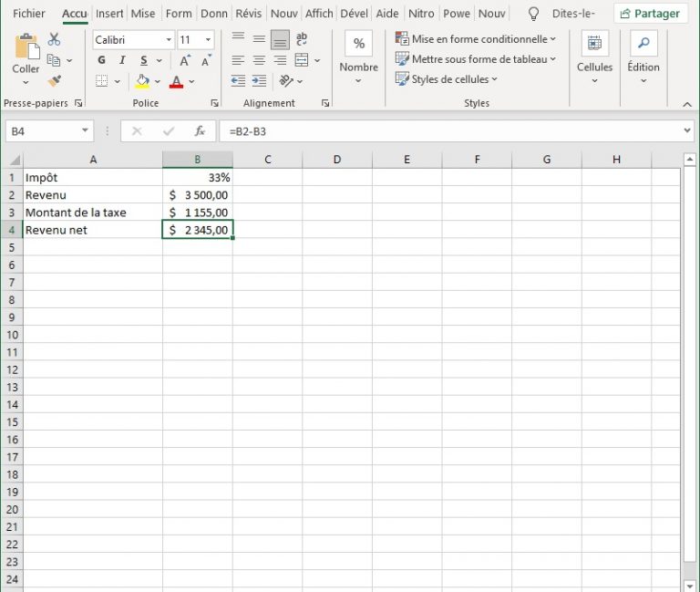This screenshot has height=592, width=700.
Task: Open the Aide tab
Action: pos(387,14)
